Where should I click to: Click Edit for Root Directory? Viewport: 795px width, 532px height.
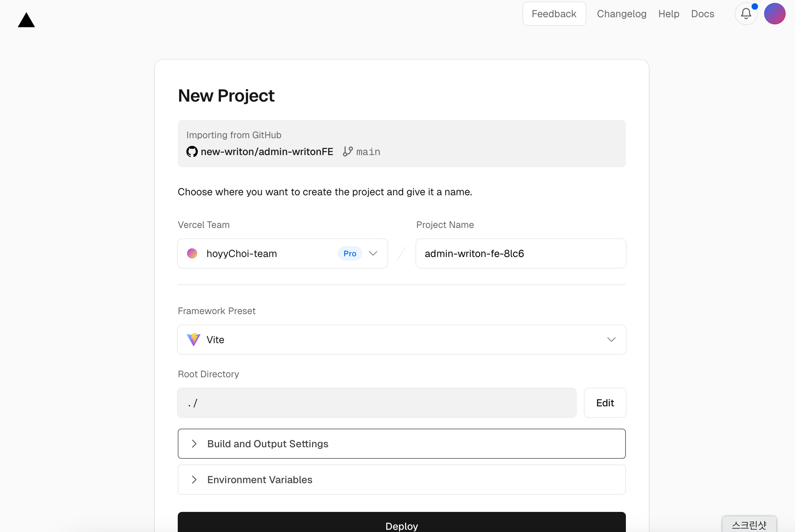click(x=605, y=403)
